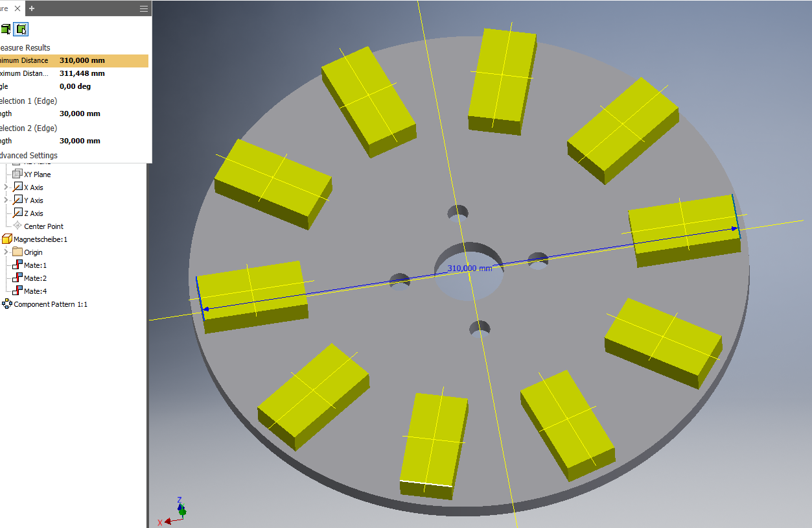Select the Mate:1 constraint icon

17,265
